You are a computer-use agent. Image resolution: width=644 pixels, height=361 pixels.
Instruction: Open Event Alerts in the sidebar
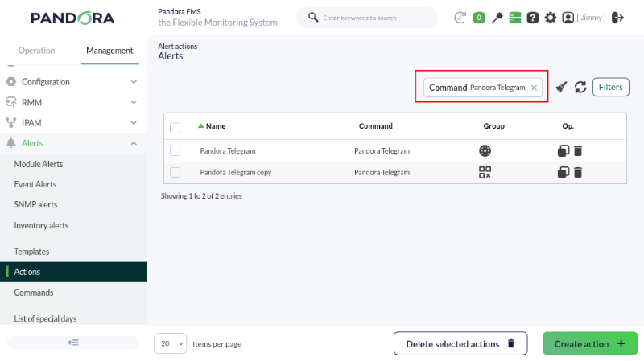click(x=35, y=184)
